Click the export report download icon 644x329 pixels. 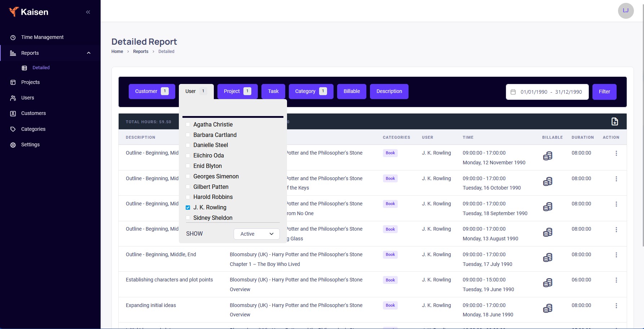click(x=615, y=121)
